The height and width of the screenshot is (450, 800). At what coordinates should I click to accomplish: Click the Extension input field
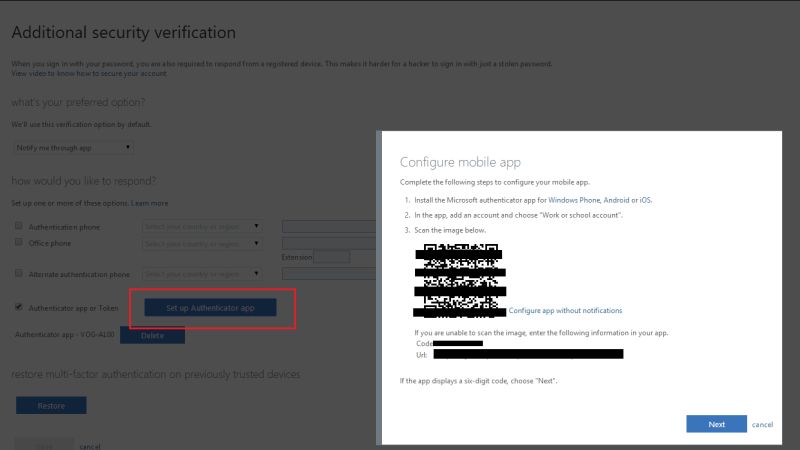[332, 257]
